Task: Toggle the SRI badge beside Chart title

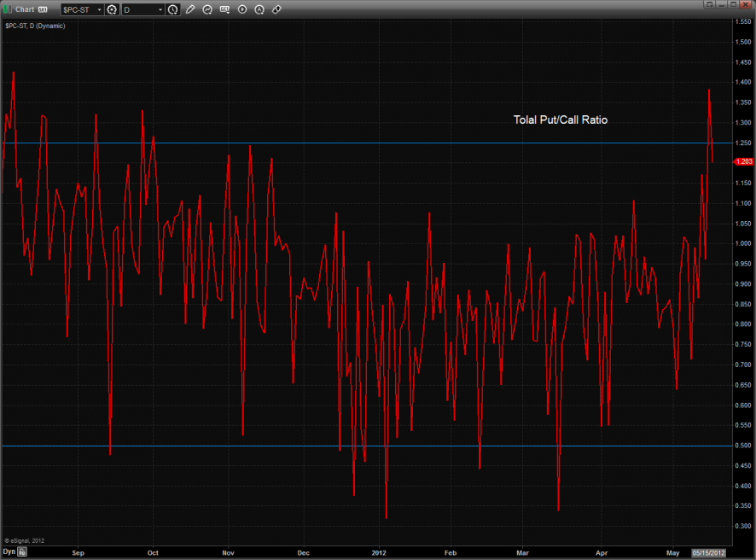Action: tap(43, 9)
